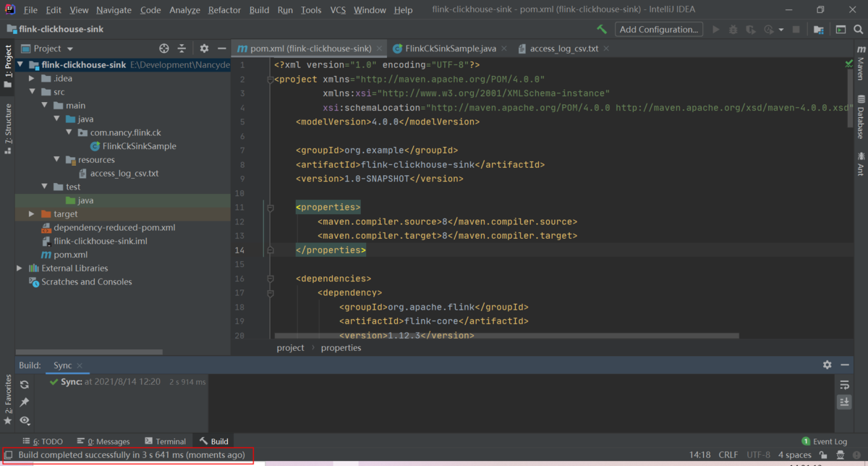This screenshot has width=868, height=466.
Task: Open Search Everywhere magnifier icon
Action: pos(858,30)
